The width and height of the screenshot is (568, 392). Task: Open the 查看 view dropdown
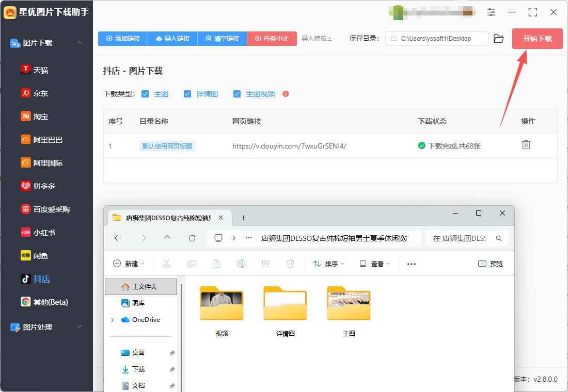tap(374, 264)
